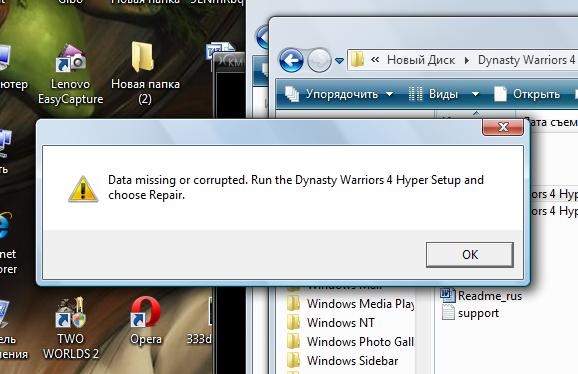
Task: Select the Windows Media Player folder in tree
Action: click(350, 304)
